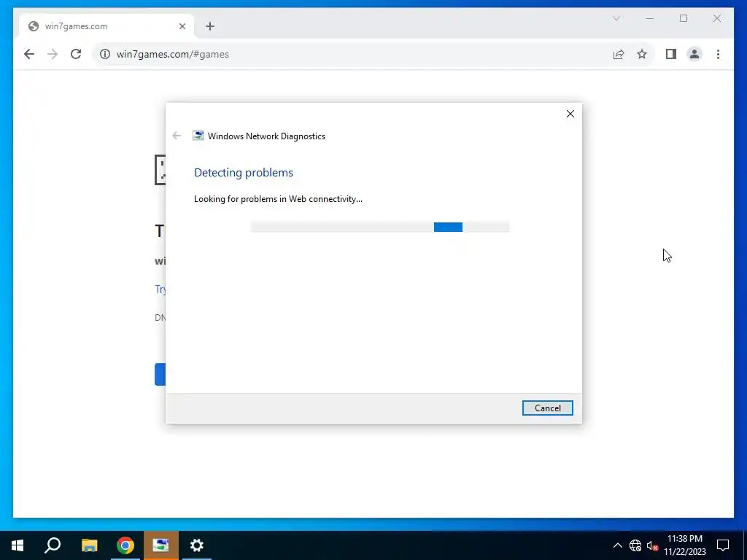Cancel the Windows Network Diagnostics scan

coord(547,408)
